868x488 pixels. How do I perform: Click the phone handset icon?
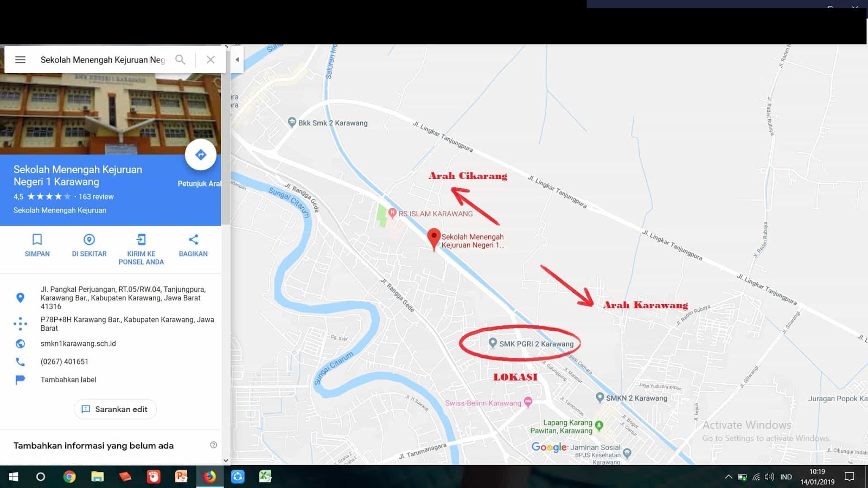(20, 362)
